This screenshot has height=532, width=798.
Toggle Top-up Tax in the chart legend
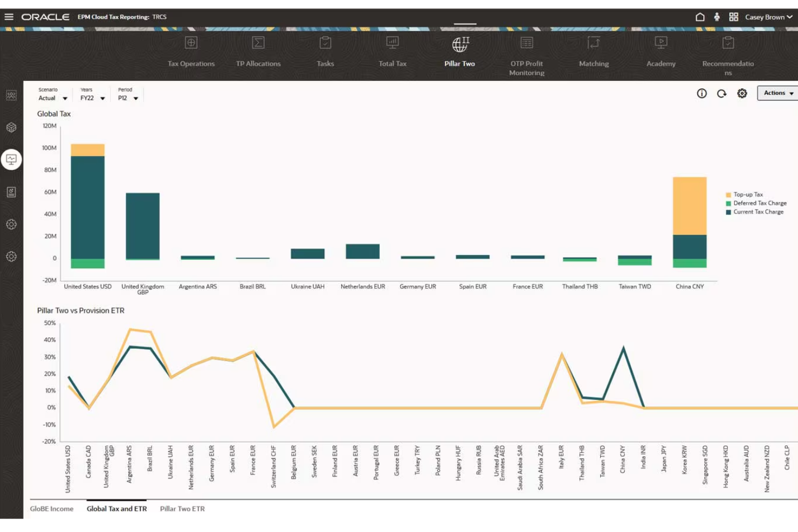[x=747, y=194]
